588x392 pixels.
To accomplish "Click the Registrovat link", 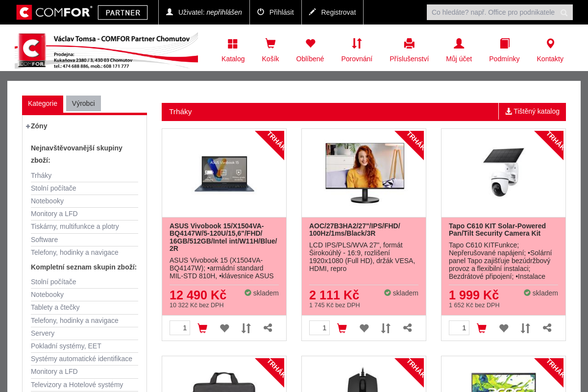I will pyautogui.click(x=333, y=12).
